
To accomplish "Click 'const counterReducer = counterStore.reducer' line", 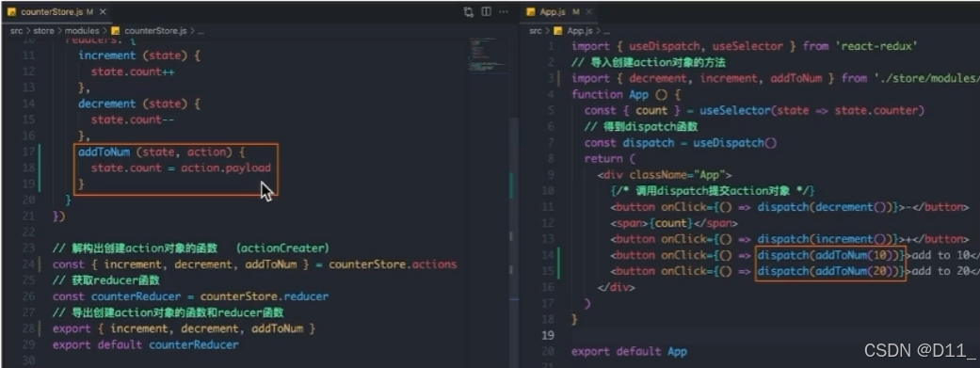I will (190, 296).
